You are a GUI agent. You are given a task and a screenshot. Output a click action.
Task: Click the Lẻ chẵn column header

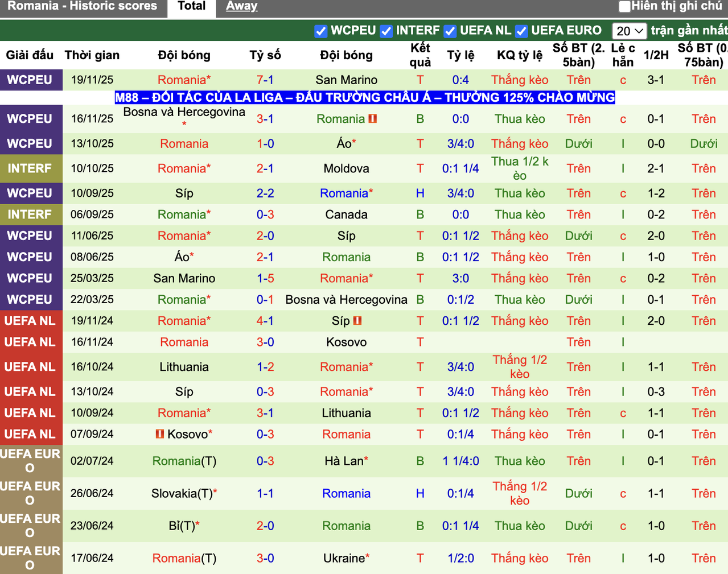click(623, 55)
